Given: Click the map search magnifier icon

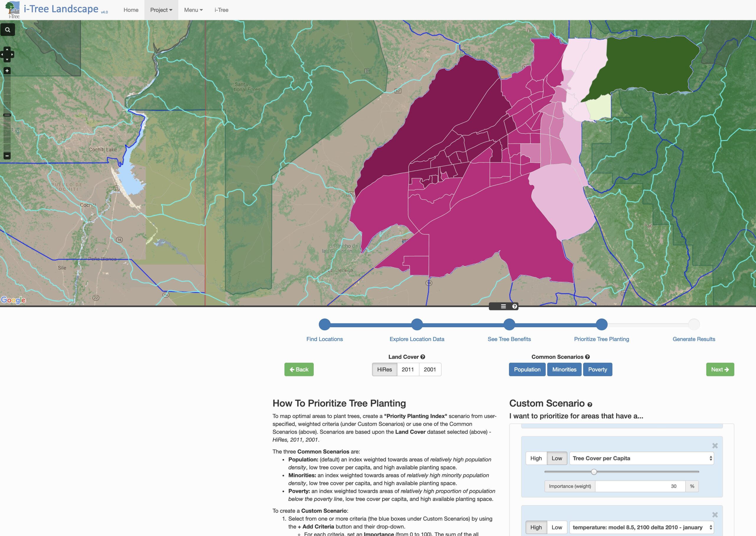Looking at the screenshot, I should 8,30.
